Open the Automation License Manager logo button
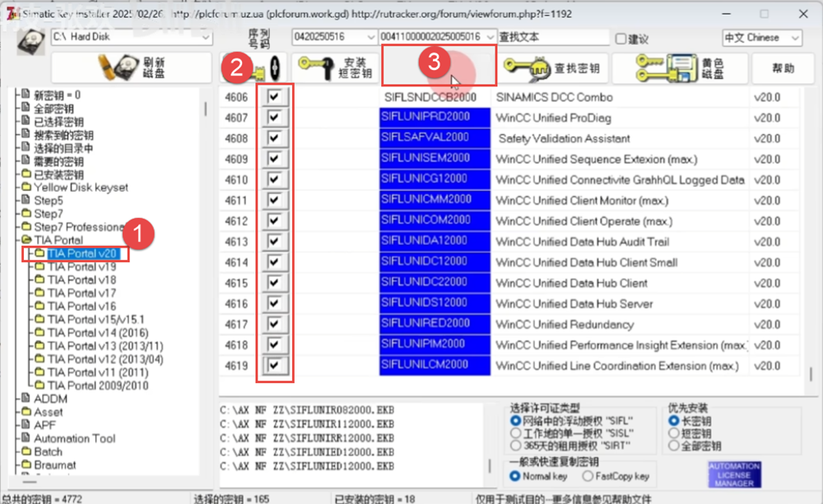The width and height of the screenshot is (823, 504). coord(734,474)
